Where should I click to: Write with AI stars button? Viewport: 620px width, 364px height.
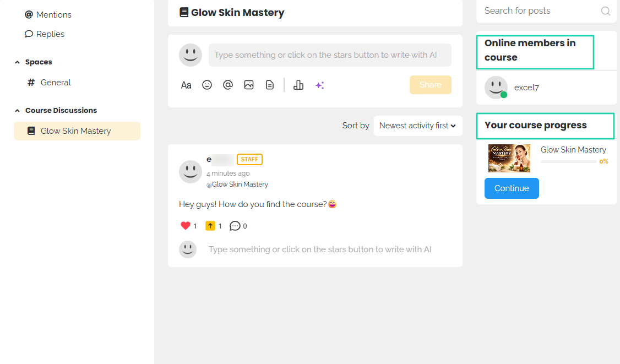coord(319,85)
